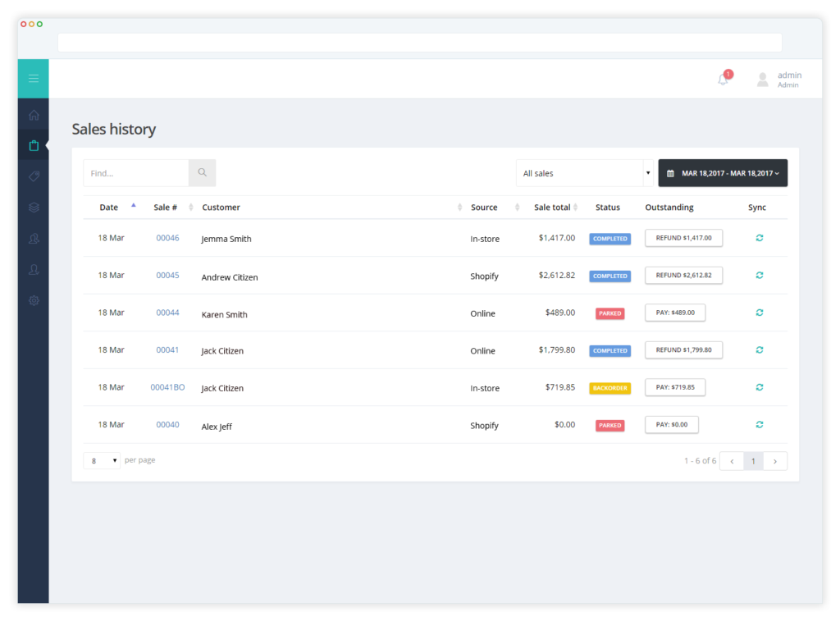Click Pay: $0.00 button
The image size is (840, 621).
672,424
